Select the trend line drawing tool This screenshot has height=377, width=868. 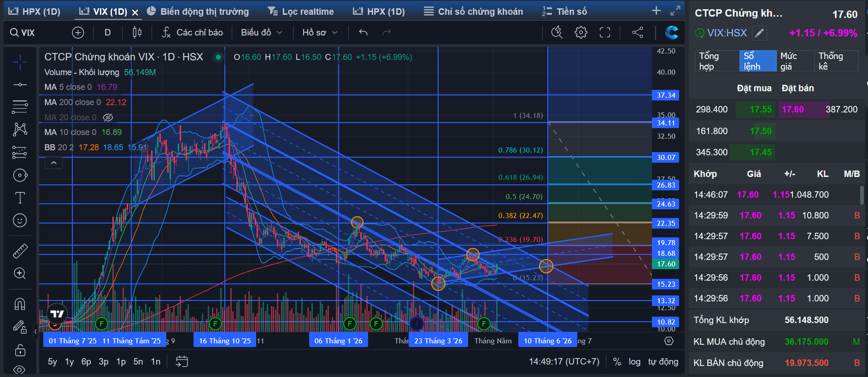click(x=20, y=85)
